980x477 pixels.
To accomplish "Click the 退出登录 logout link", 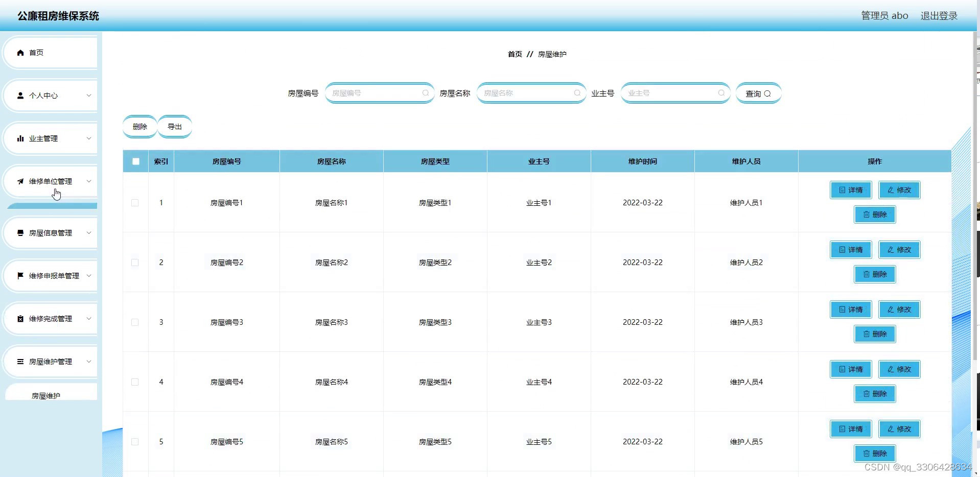I will (939, 16).
